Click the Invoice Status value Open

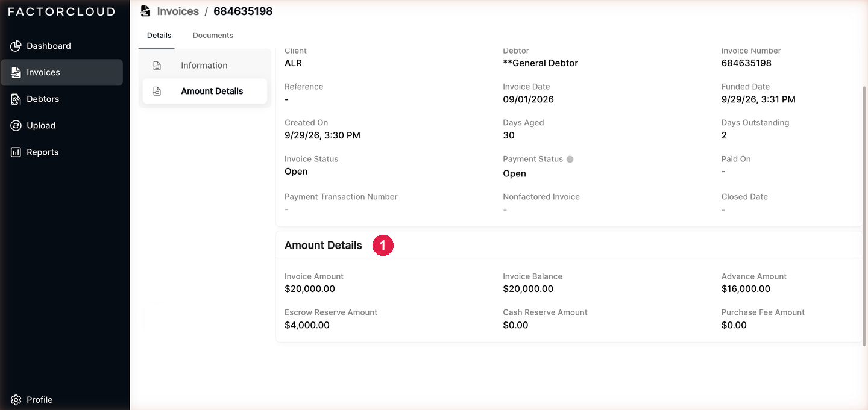(x=296, y=172)
